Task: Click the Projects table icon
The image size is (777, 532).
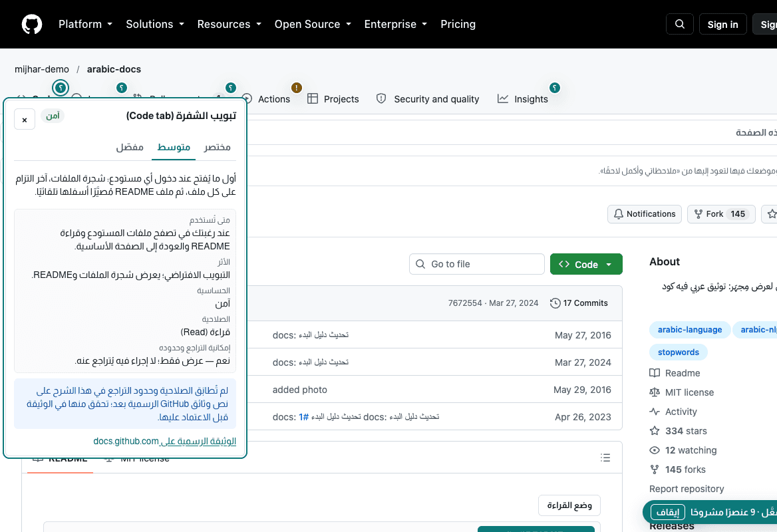Action: (312, 98)
